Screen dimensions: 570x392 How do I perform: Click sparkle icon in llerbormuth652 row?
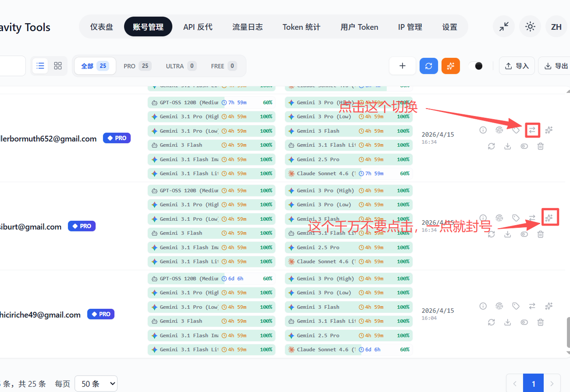pyautogui.click(x=549, y=130)
